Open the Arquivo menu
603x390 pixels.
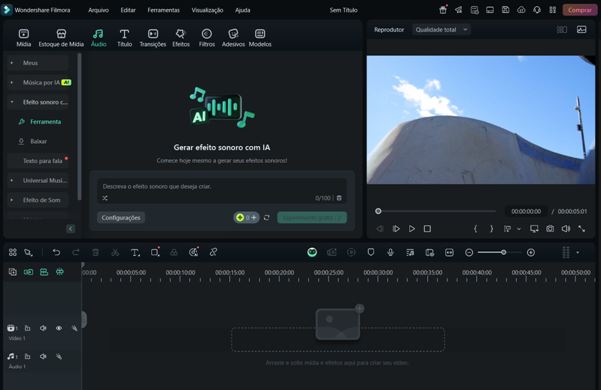click(98, 10)
